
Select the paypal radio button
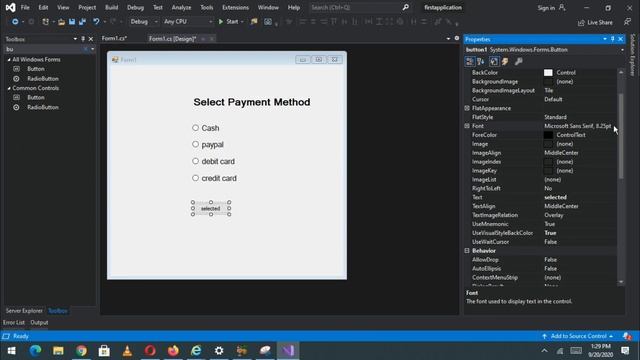tap(196, 144)
